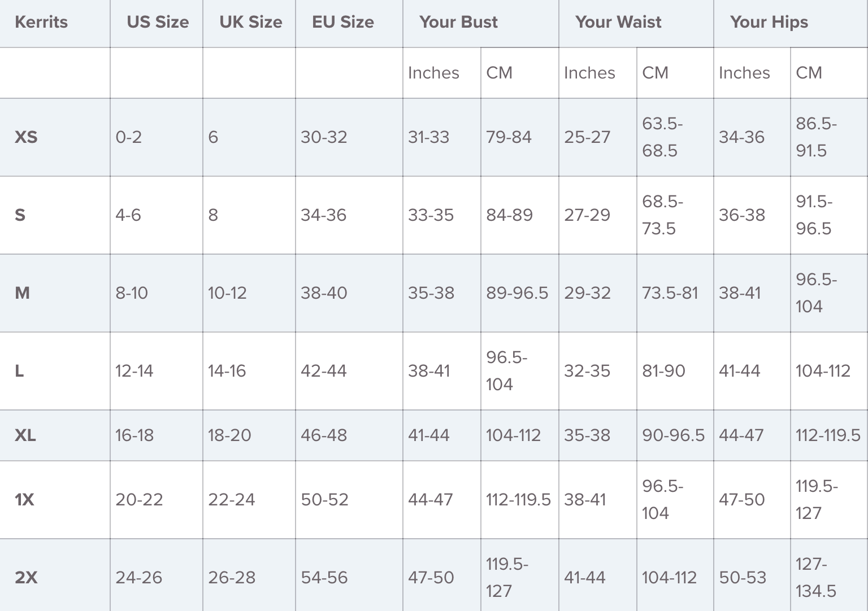Click US size 8-10 cell
The width and height of the screenshot is (868, 611).
coord(132,293)
